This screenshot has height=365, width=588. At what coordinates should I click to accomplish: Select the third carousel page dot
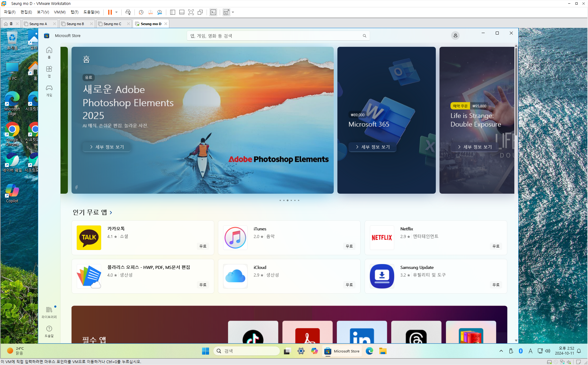pos(287,200)
